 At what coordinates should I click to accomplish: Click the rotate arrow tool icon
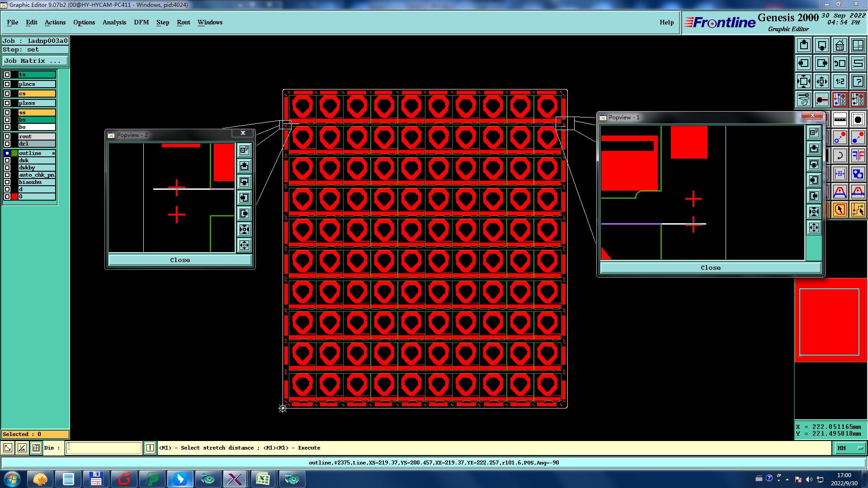pyautogui.click(x=840, y=155)
